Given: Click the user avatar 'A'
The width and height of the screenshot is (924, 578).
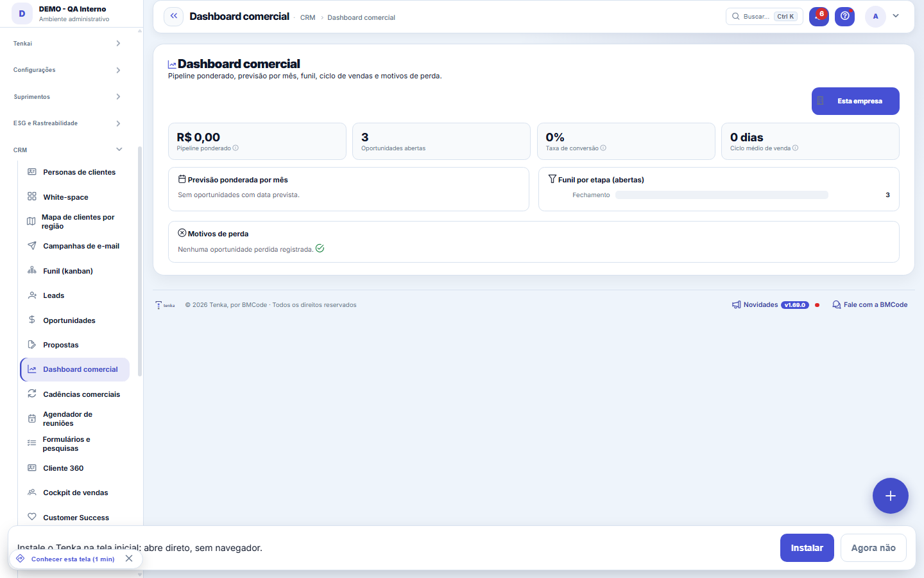Looking at the screenshot, I should [875, 16].
